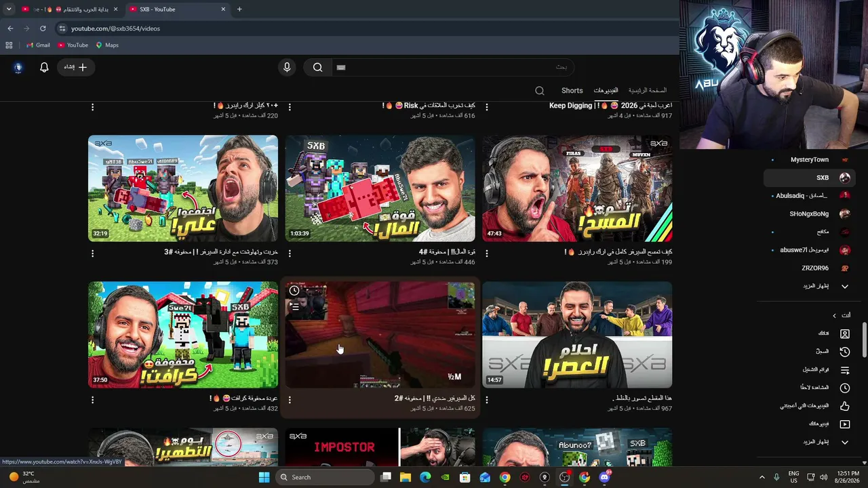Viewport: 868px width, 488px height.
Task: Switch to the first Chrome tab بداية الحرب والانتقام
Action: [70, 9]
